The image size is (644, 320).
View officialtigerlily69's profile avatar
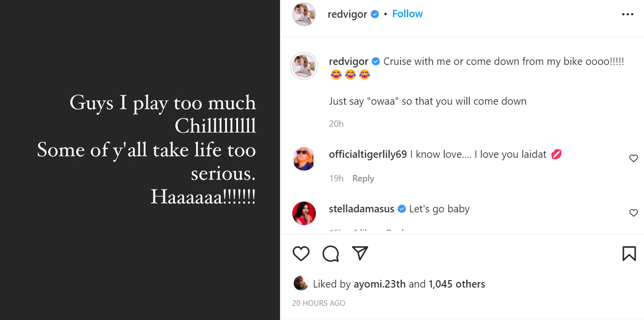tap(304, 159)
